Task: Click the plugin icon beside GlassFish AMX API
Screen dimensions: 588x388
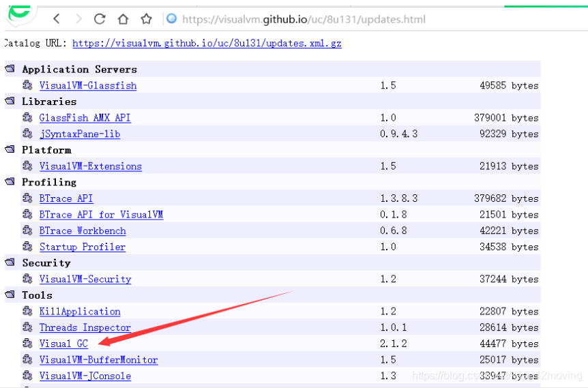Action: coord(27,117)
